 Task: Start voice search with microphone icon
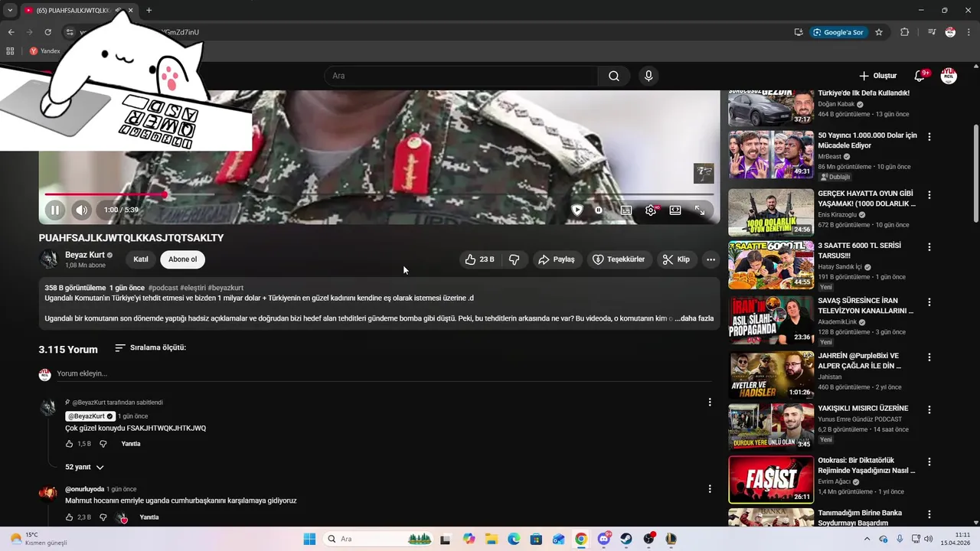click(648, 76)
